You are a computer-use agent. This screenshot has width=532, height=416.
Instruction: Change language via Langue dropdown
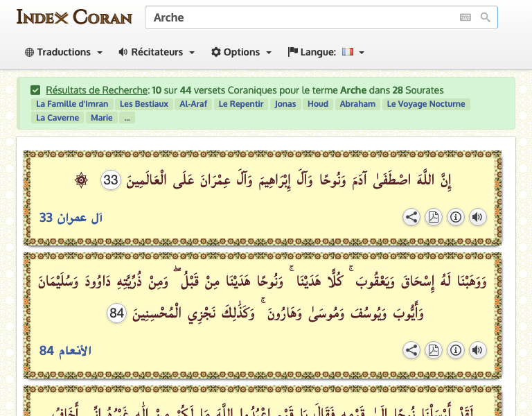tap(326, 52)
